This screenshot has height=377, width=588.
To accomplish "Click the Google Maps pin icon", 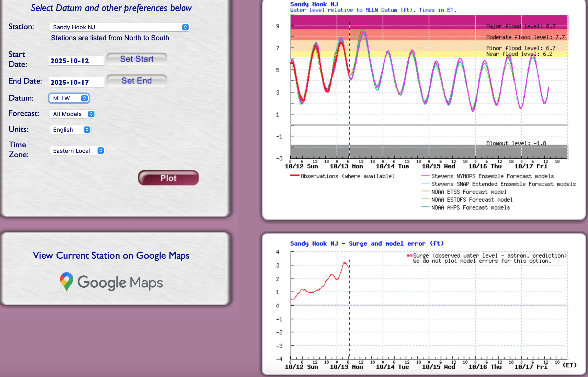I will pyautogui.click(x=66, y=282).
